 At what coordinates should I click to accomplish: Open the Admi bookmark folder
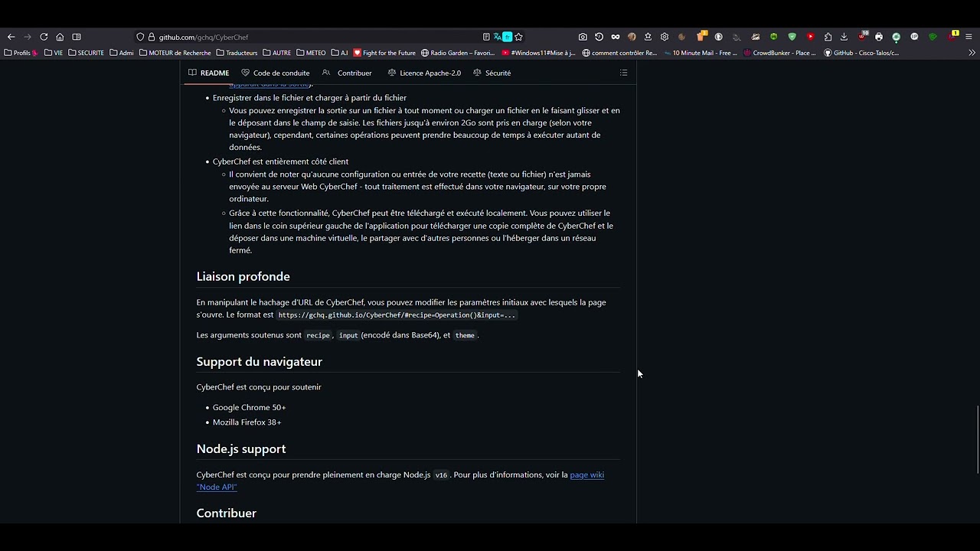[122, 53]
